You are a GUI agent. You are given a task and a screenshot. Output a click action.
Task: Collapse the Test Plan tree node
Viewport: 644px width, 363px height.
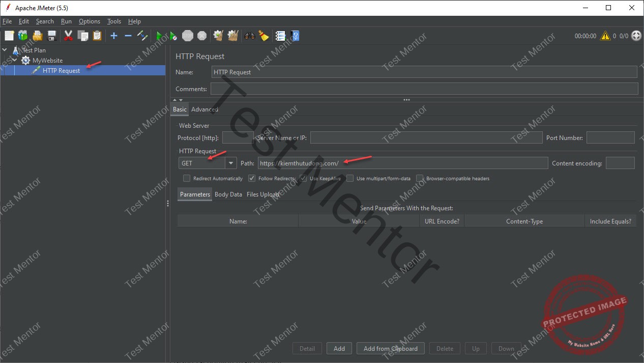(x=5, y=50)
